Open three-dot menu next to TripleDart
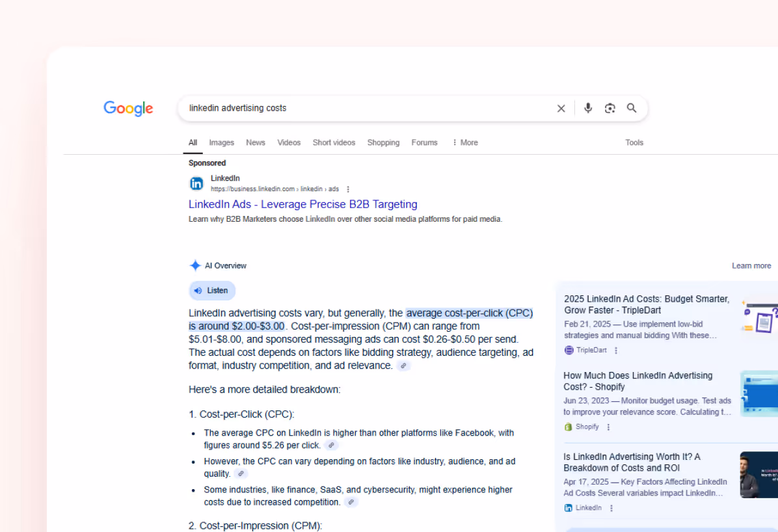 coord(616,351)
